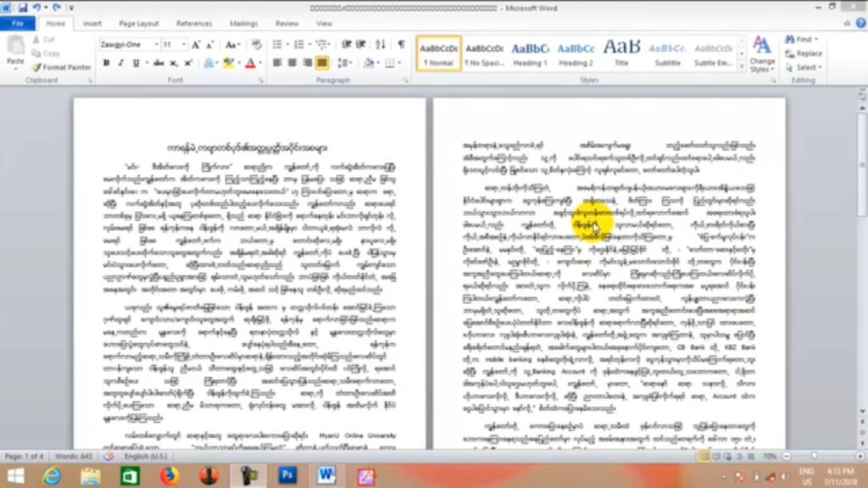The image size is (868, 488).
Task: Switch to the References tab
Action: click(194, 24)
